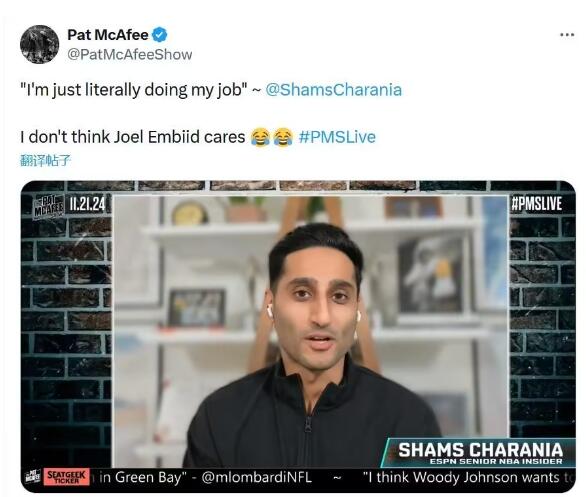This screenshot has height=497, width=586.
Task: Click the Pat McAfee display name
Action: (108, 35)
